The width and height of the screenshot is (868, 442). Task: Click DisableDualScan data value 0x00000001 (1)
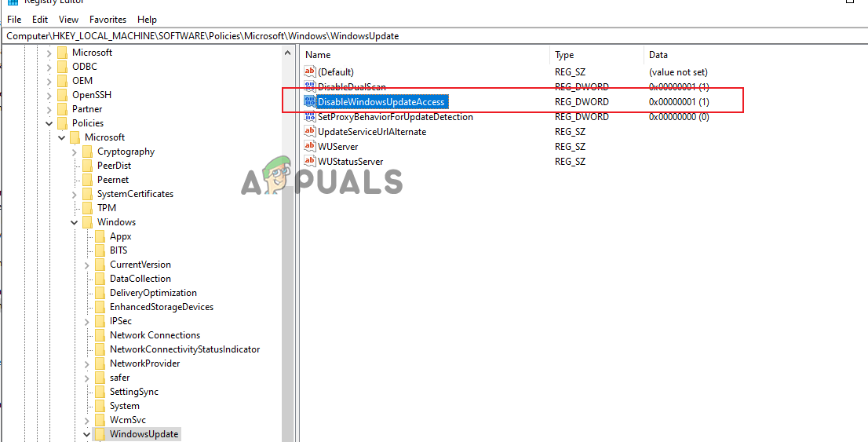(679, 87)
